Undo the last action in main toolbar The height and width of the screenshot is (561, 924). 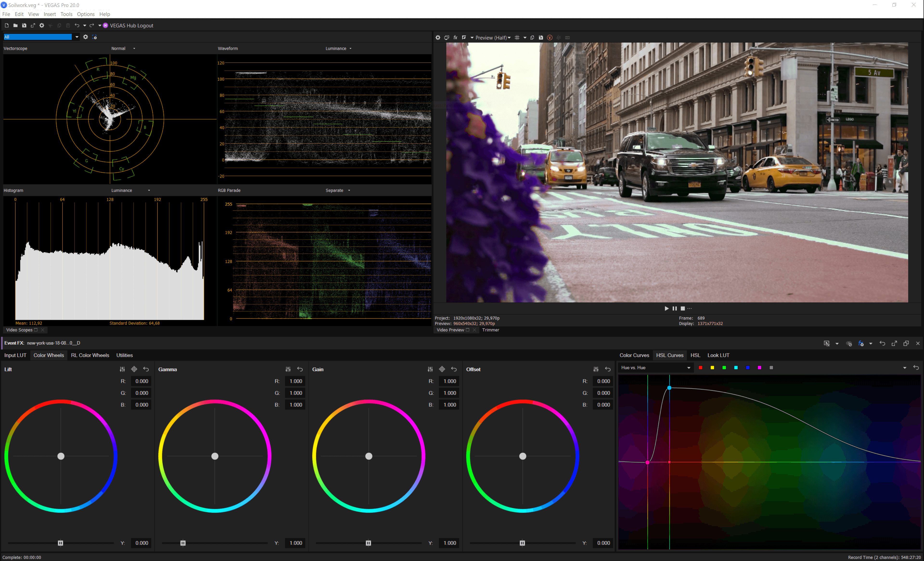click(77, 26)
